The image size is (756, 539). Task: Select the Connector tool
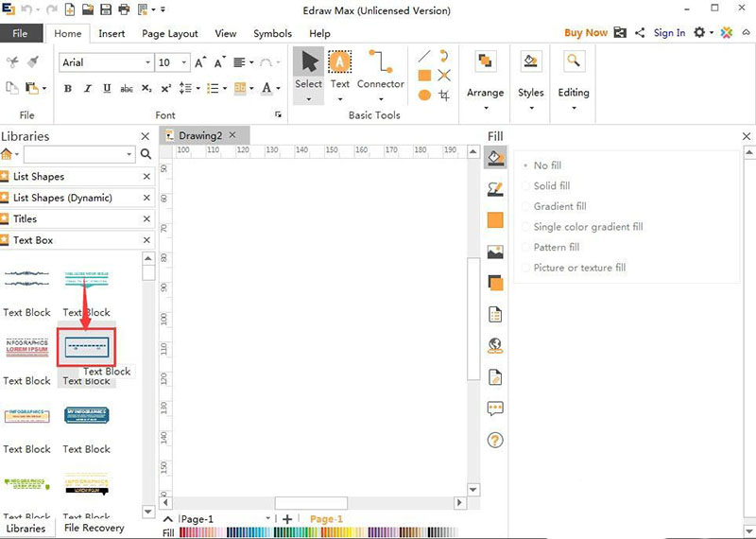click(x=381, y=70)
